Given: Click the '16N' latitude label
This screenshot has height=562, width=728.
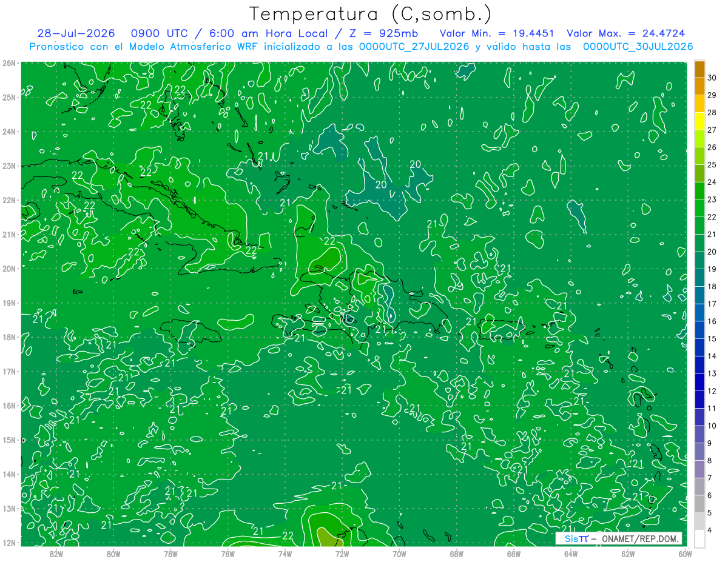Looking at the screenshot, I should click(9, 406).
